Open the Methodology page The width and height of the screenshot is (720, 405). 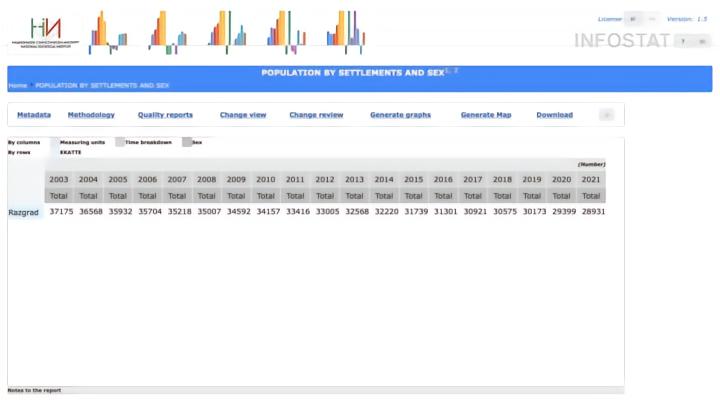[x=91, y=115]
